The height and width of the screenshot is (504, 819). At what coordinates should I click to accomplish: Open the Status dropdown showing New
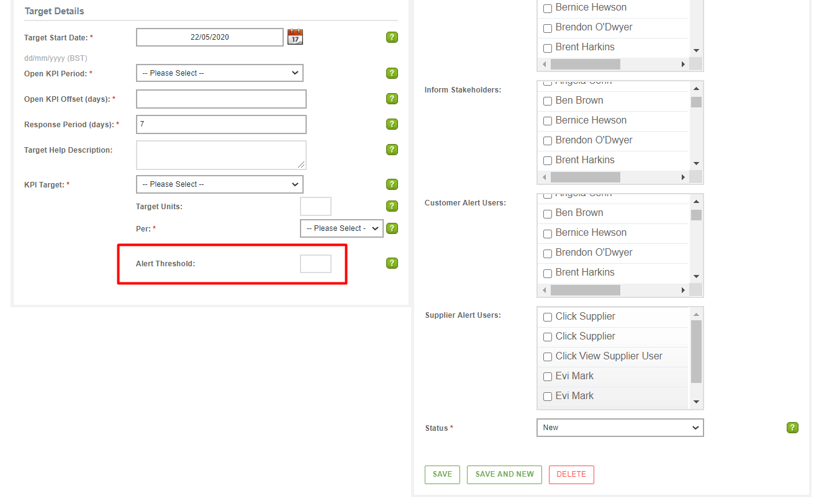coord(620,428)
